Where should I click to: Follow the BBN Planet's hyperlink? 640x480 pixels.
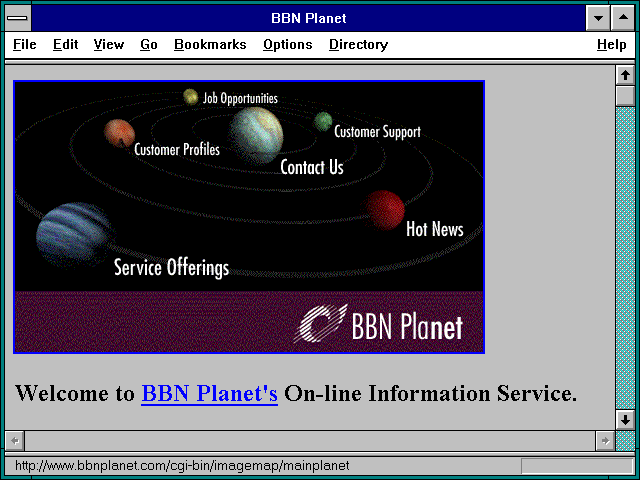click(x=209, y=393)
